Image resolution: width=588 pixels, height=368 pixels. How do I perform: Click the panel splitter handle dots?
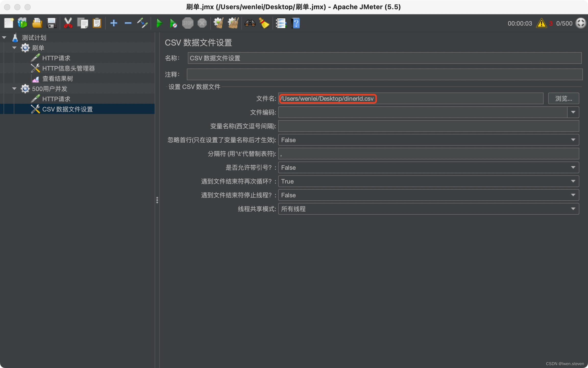pyautogui.click(x=157, y=200)
